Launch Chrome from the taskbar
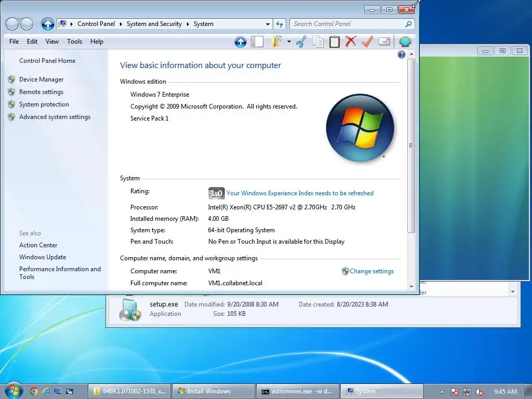 [34, 391]
